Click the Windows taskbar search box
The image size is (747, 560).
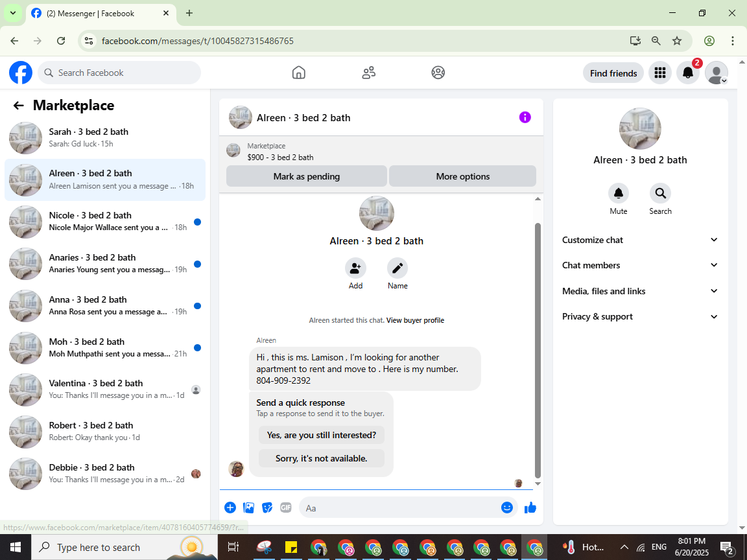coord(124,547)
